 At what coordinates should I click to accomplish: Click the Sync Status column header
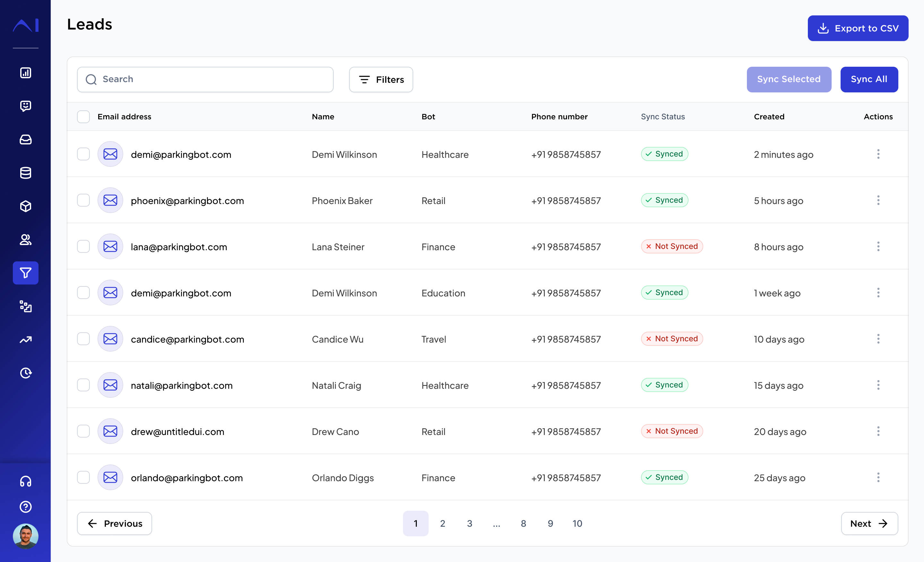(x=663, y=116)
